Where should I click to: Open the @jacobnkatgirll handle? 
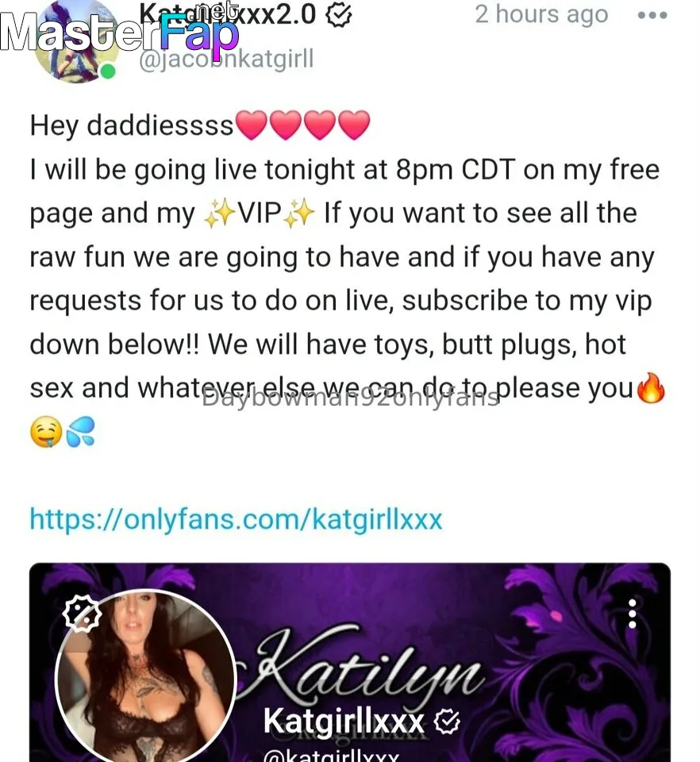[x=226, y=59]
